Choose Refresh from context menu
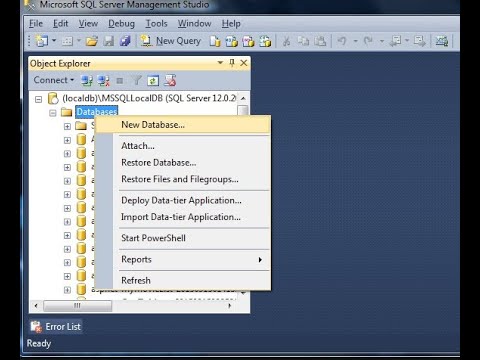This screenshot has height=360, width=480. click(x=183, y=280)
